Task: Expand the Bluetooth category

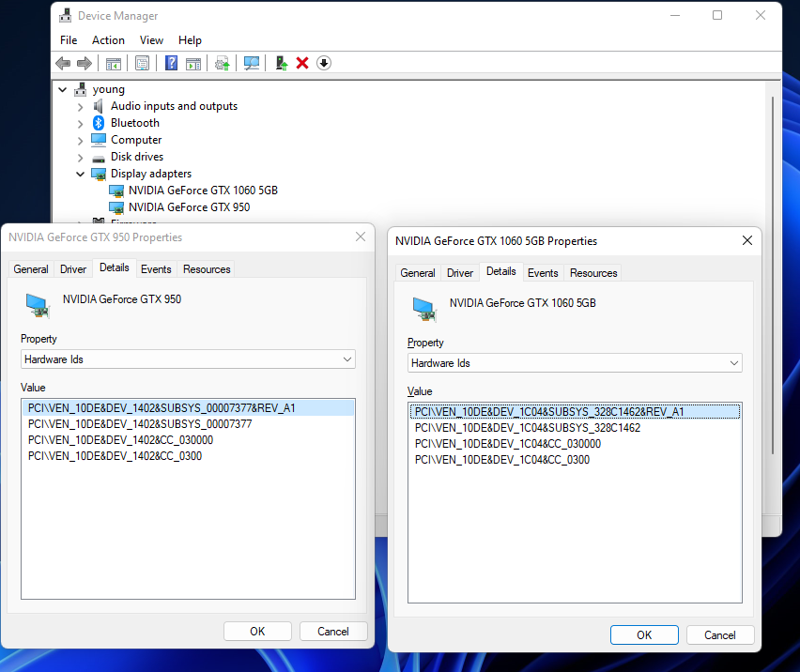Action: [80, 124]
